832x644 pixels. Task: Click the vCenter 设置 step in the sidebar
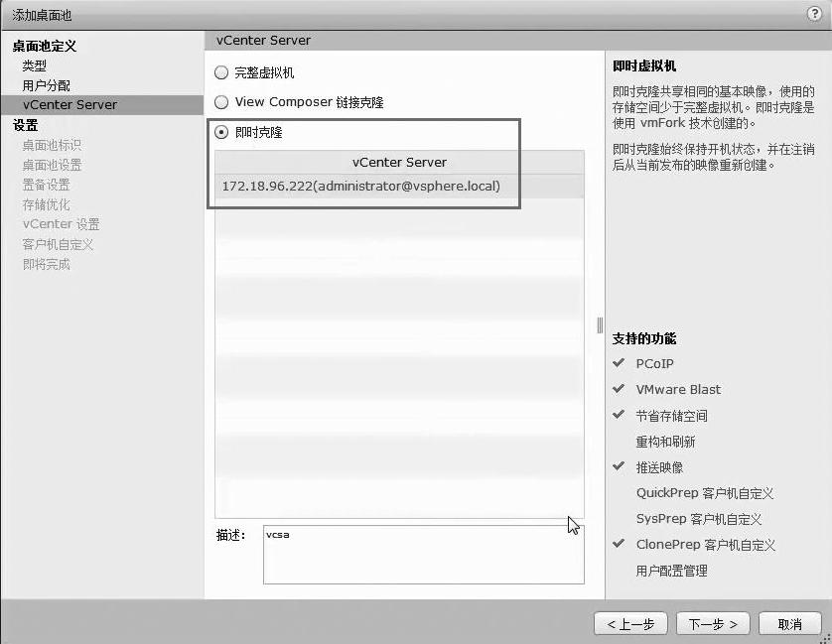tap(61, 224)
